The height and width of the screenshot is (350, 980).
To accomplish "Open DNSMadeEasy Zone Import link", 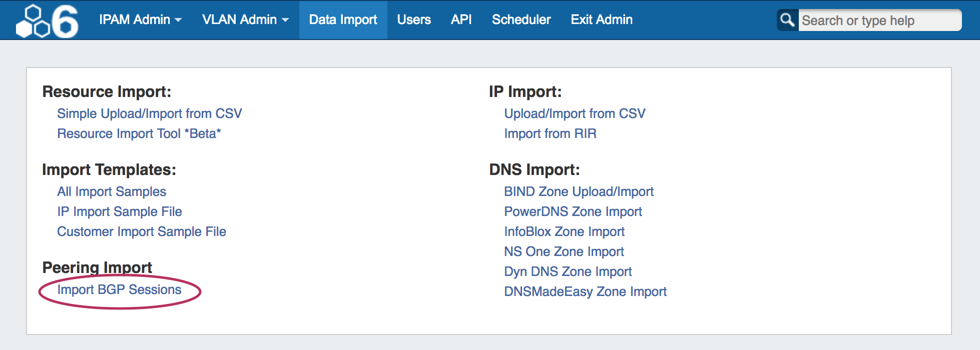I will pos(585,291).
